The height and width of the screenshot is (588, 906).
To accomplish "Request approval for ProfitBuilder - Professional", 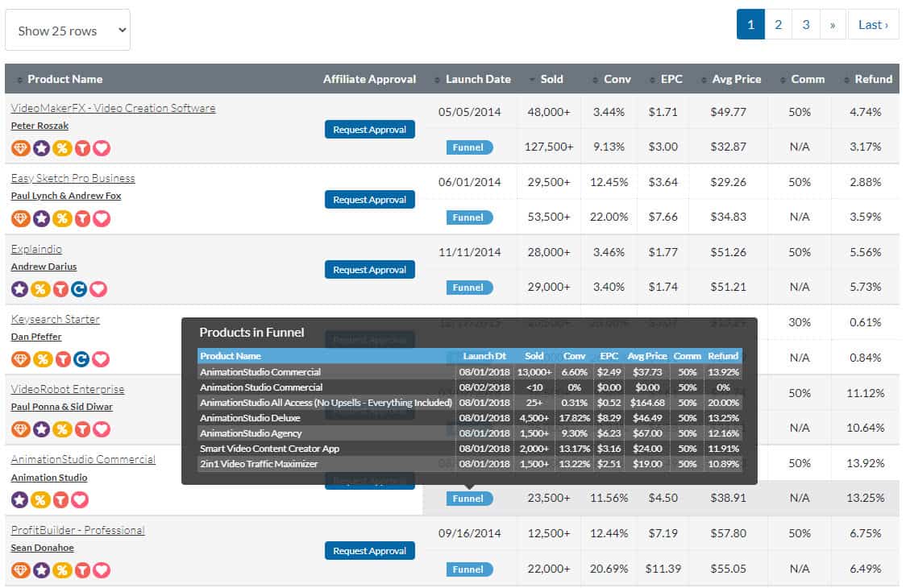I will pos(370,550).
